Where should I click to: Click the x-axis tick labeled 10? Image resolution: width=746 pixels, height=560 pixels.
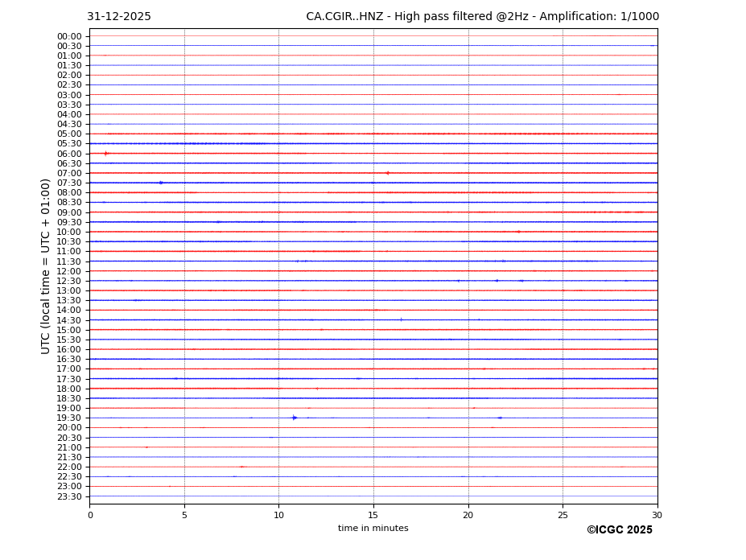[x=278, y=515]
